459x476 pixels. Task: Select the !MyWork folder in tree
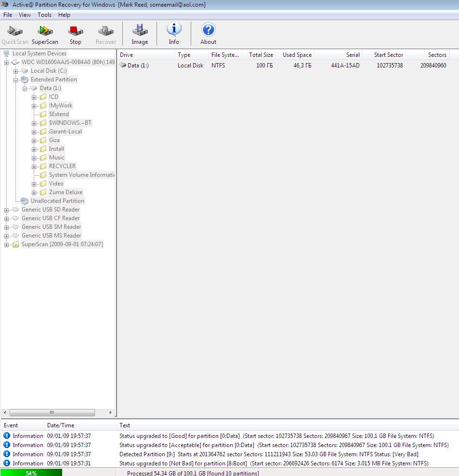pyautogui.click(x=60, y=106)
